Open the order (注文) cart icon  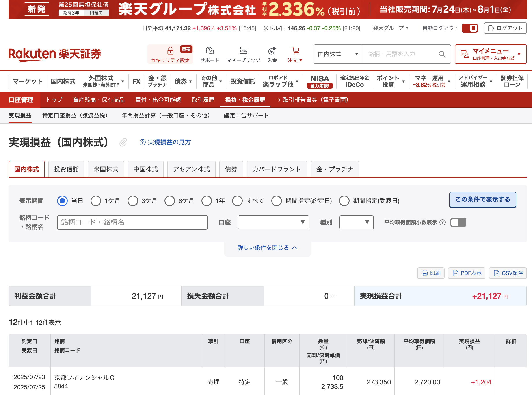pos(295,51)
